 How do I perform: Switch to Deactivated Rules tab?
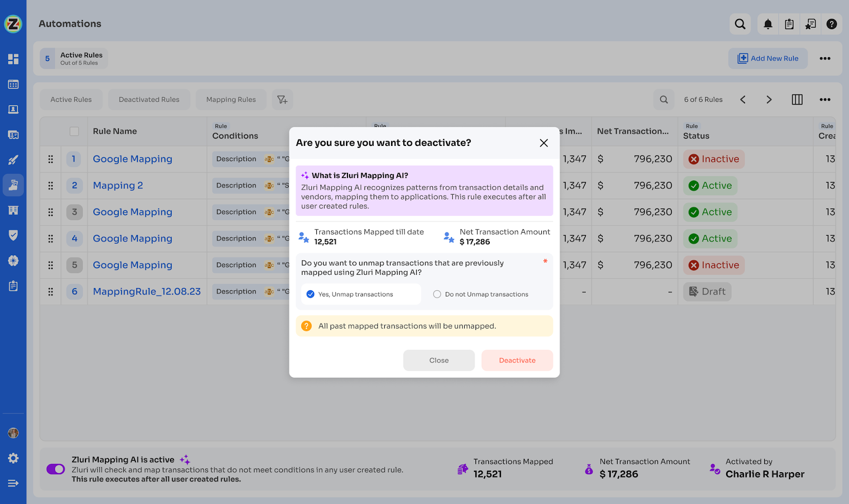[x=149, y=100]
